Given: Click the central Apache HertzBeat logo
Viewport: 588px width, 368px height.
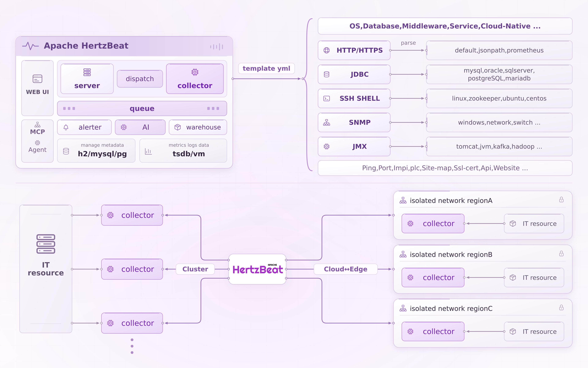Looking at the screenshot, I should point(258,269).
